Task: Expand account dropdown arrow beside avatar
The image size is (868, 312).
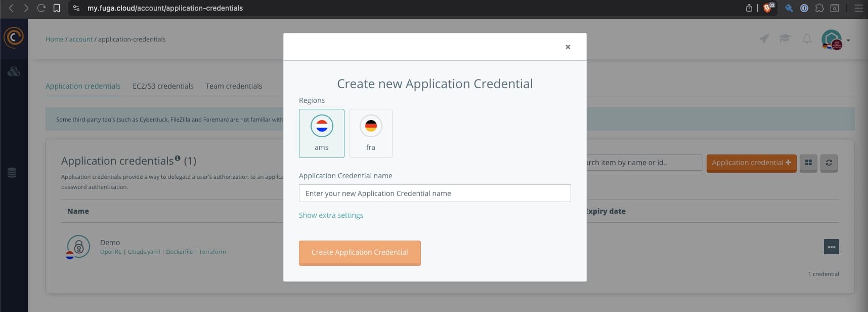Action: [848, 40]
